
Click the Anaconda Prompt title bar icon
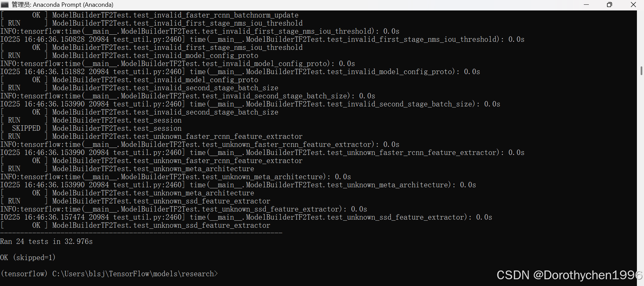(x=5, y=5)
